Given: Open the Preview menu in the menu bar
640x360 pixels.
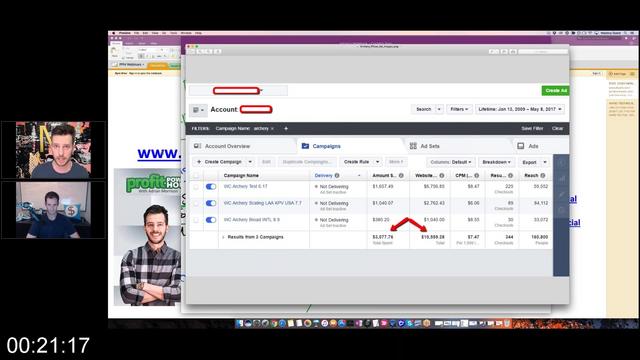Looking at the screenshot, I should pyautogui.click(x=125, y=33).
